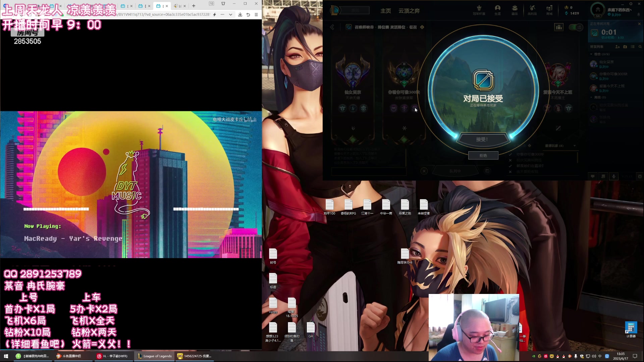Close the 正在寻找对局 queue panel
Image resolution: width=644 pixels, height=362 pixels.
click(639, 24)
